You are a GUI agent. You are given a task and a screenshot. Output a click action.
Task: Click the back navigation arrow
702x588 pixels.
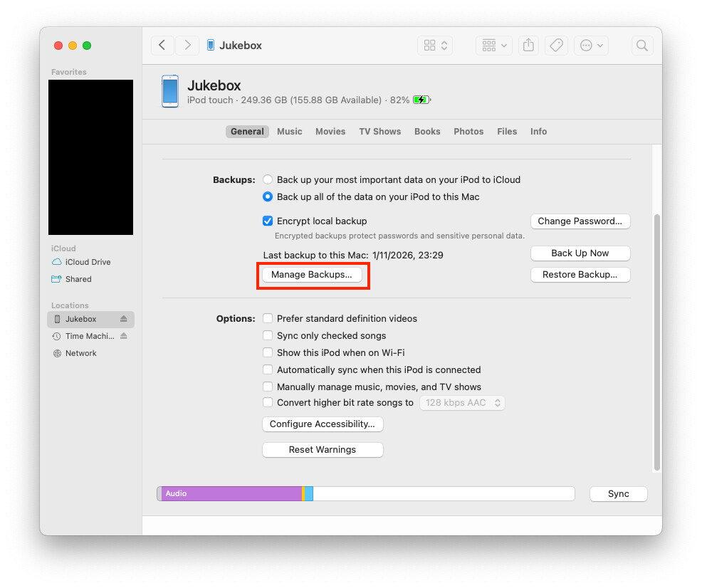tap(162, 46)
